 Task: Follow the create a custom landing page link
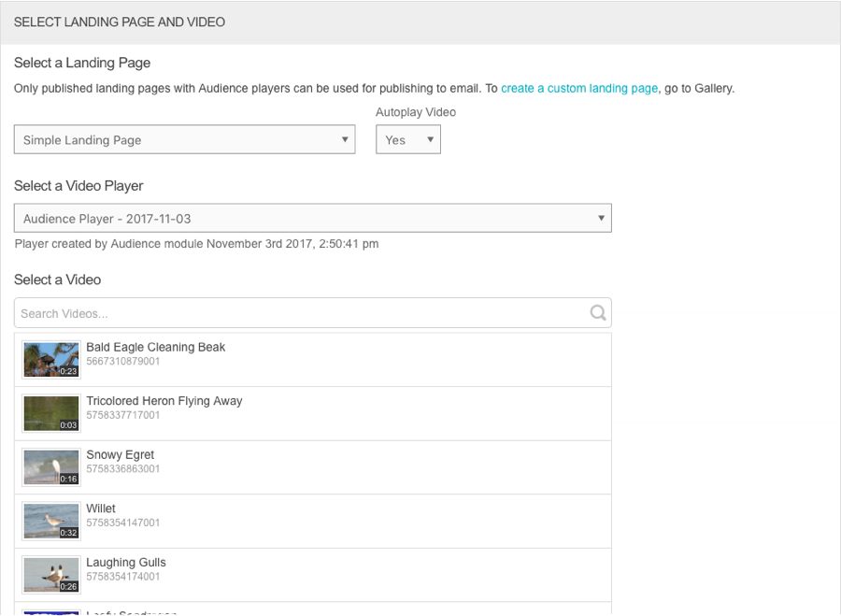(579, 89)
